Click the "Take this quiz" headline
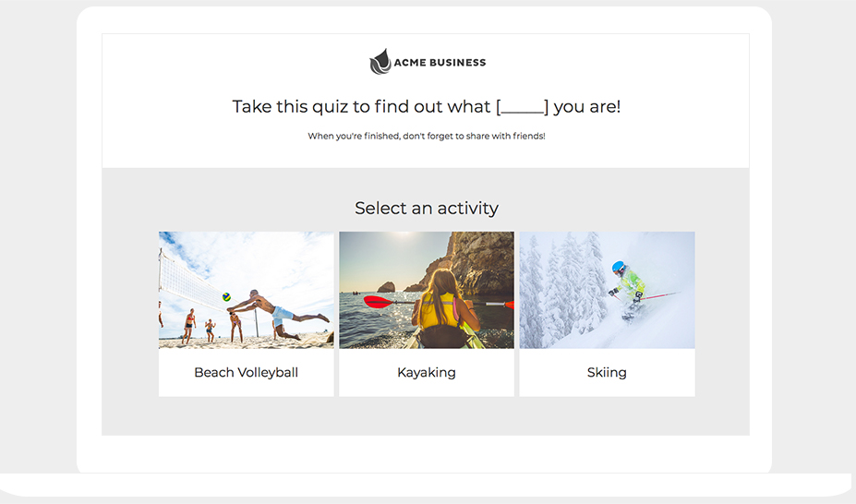This screenshot has width=856, height=504. (361, 107)
